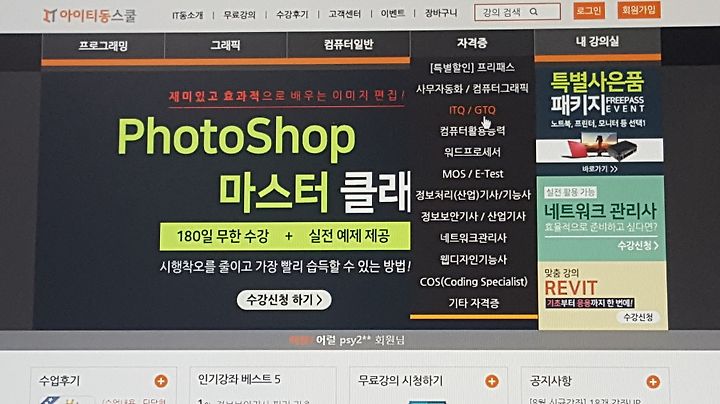The height and width of the screenshot is (404, 720).
Task: Click the plus icon beside 수업후기
Action: 161,381
